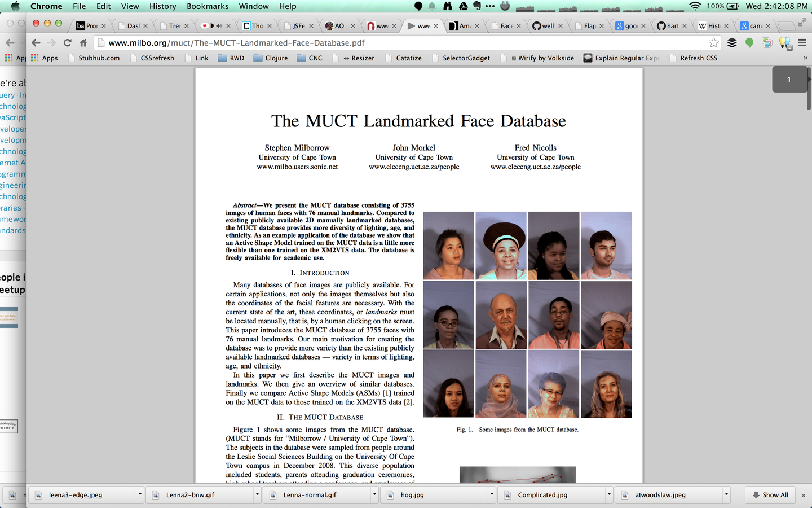This screenshot has height=508, width=812.
Task: Open the home page via house icon
Action: click(x=83, y=43)
